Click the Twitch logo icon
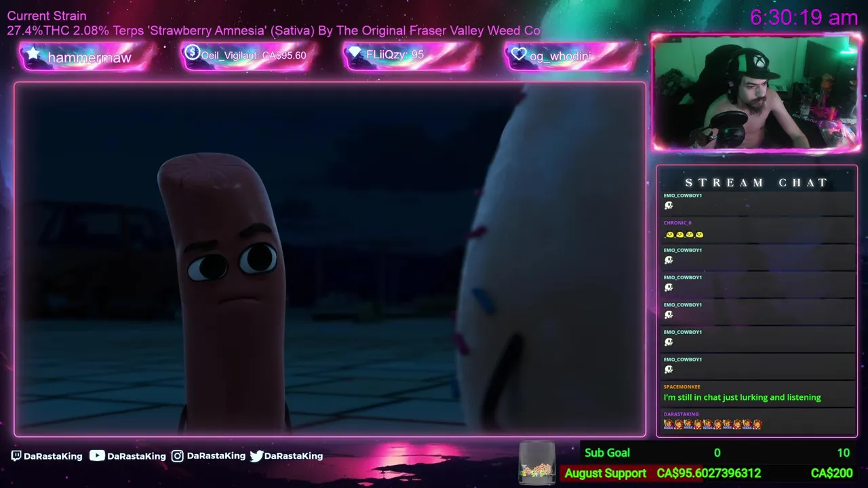This screenshot has height=488, width=868. click(16, 456)
